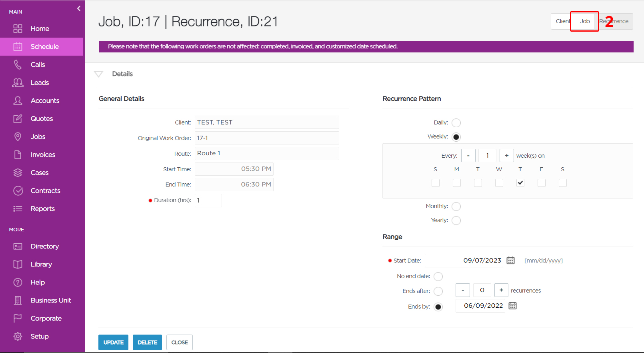Select the Quotes pencil icon

[18, 118]
